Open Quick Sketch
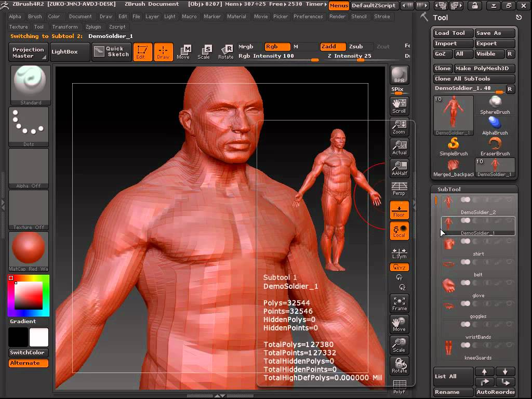 111,51
